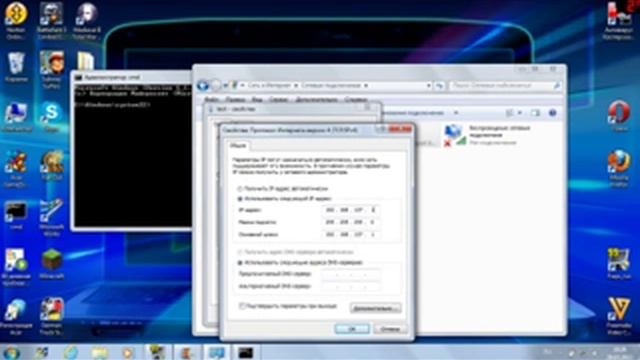Viewport: 640px width, 360px height.
Task: Open the Computer desktop icon
Action: [x=16, y=116]
